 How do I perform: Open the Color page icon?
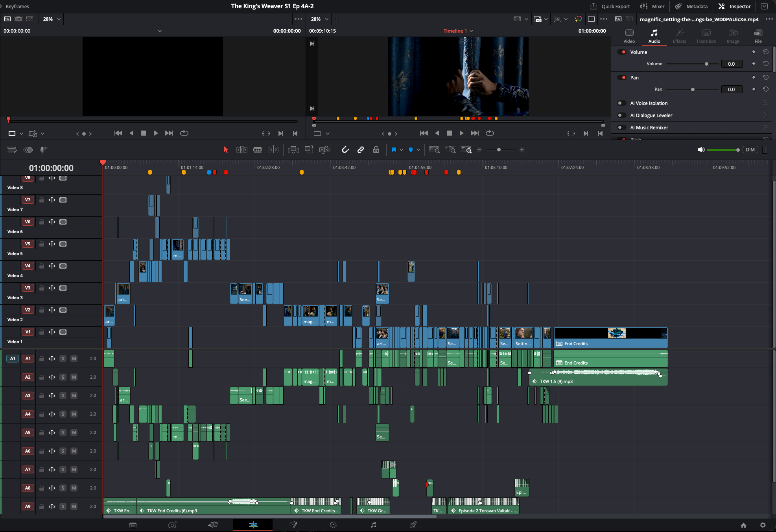tap(333, 525)
